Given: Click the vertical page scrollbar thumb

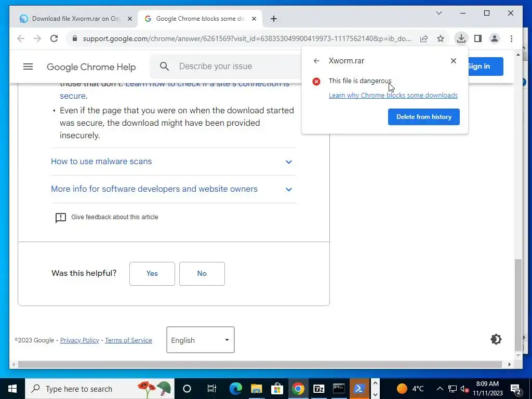Looking at the screenshot, I should click(x=518, y=304).
